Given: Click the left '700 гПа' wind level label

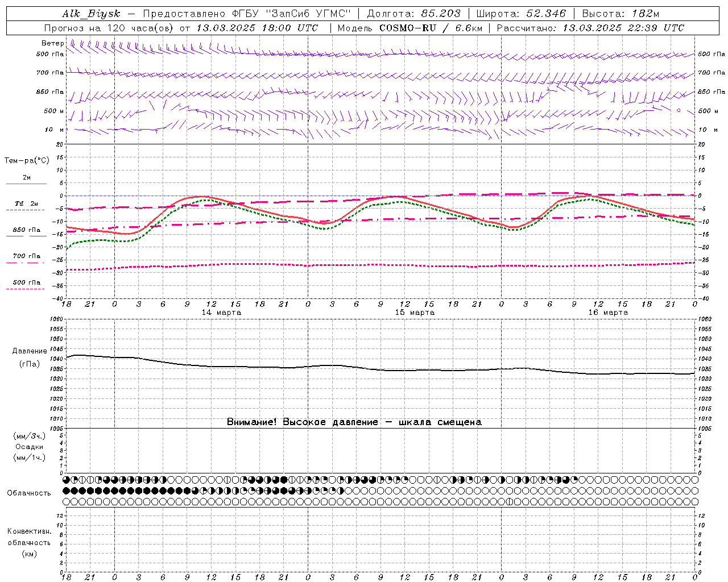Looking at the screenshot, I should [x=50, y=73].
